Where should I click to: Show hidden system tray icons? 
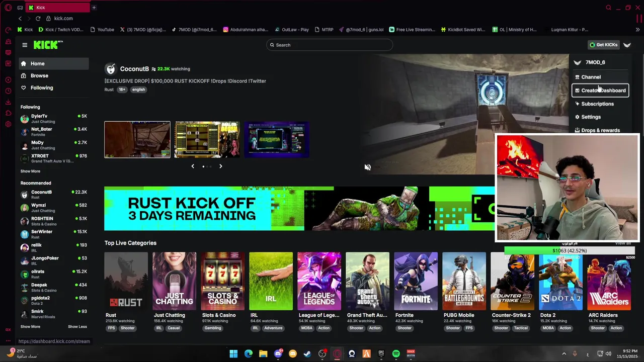[x=563, y=354]
